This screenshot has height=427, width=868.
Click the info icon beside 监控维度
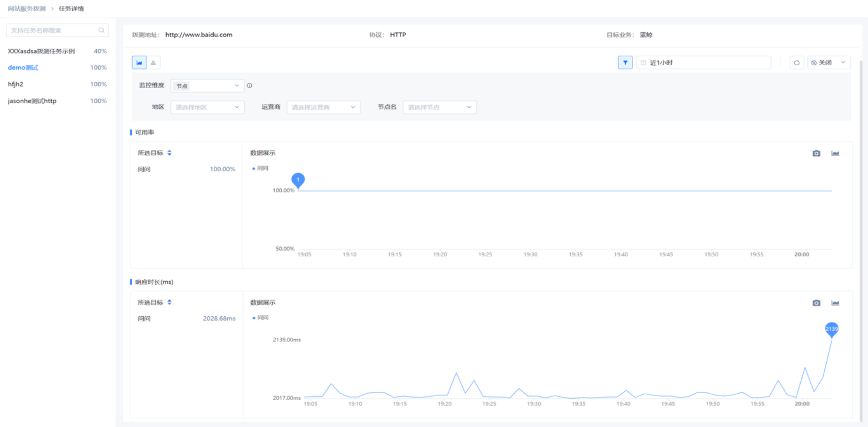[x=249, y=85]
